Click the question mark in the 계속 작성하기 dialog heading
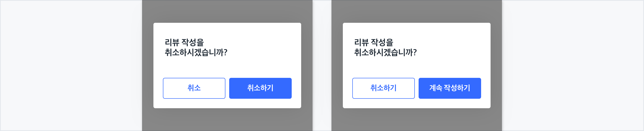Viewport: 644px width, 131px height. [415, 52]
